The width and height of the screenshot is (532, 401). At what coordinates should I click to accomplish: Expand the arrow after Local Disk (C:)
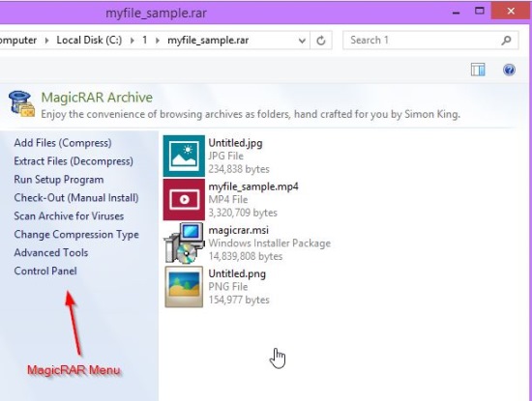[x=132, y=41]
